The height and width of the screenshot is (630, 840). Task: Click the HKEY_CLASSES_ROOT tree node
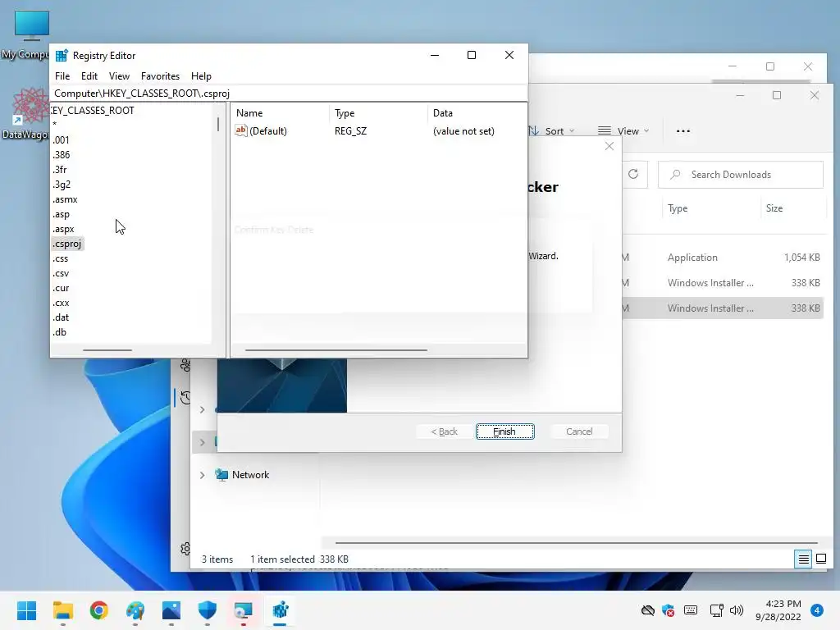pos(93,111)
